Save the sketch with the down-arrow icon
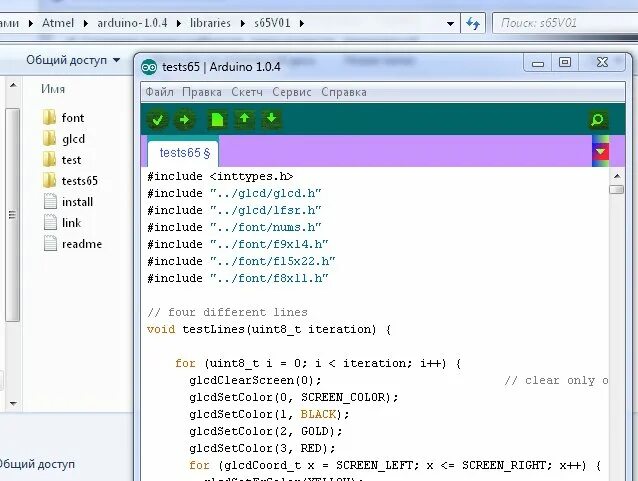 tap(271, 119)
